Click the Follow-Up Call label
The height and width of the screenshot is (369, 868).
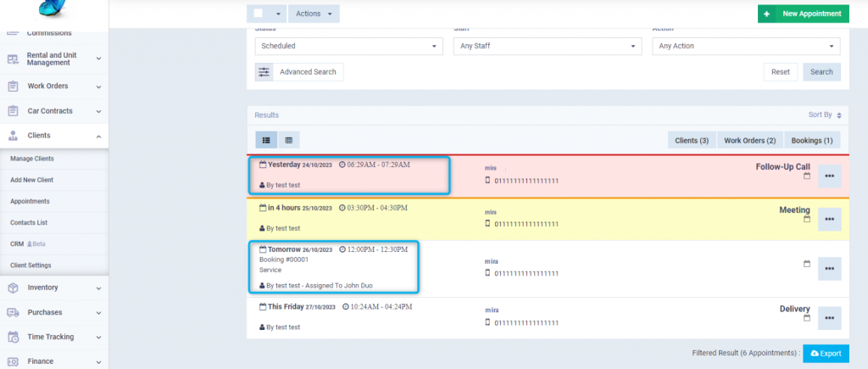[x=782, y=167]
